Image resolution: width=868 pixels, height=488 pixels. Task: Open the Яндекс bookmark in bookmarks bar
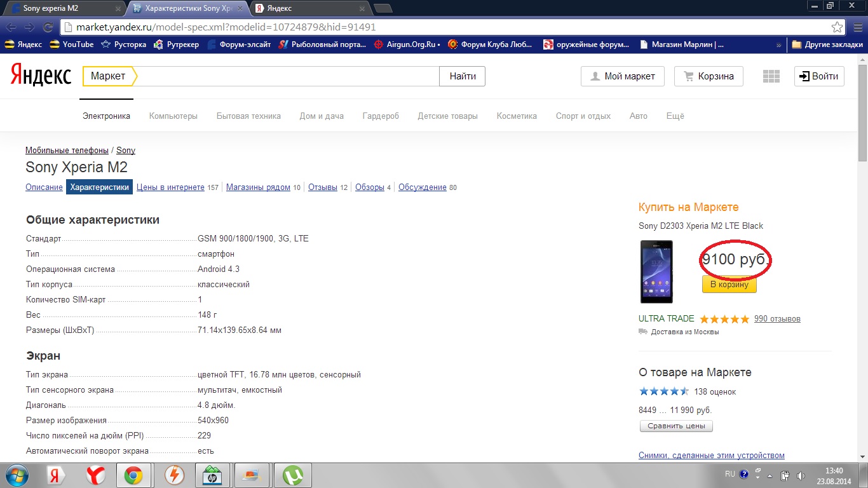click(x=24, y=44)
